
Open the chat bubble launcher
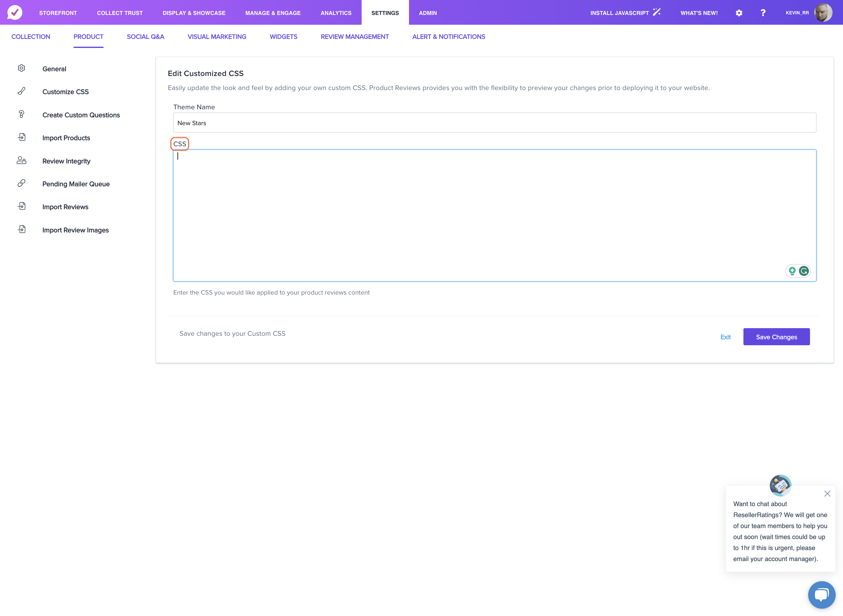click(x=822, y=595)
